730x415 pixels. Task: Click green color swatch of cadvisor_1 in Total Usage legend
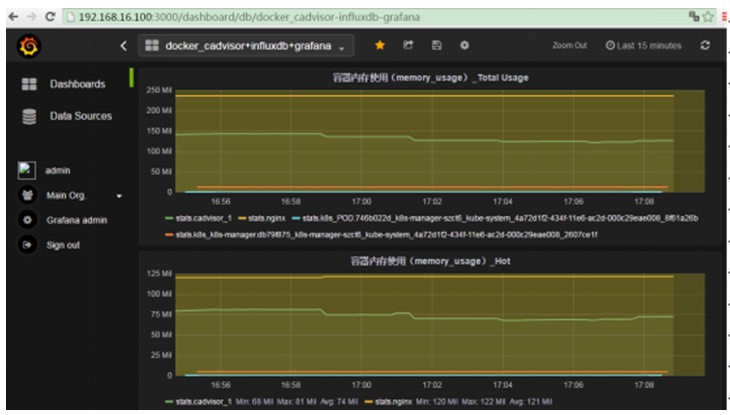pos(169,218)
